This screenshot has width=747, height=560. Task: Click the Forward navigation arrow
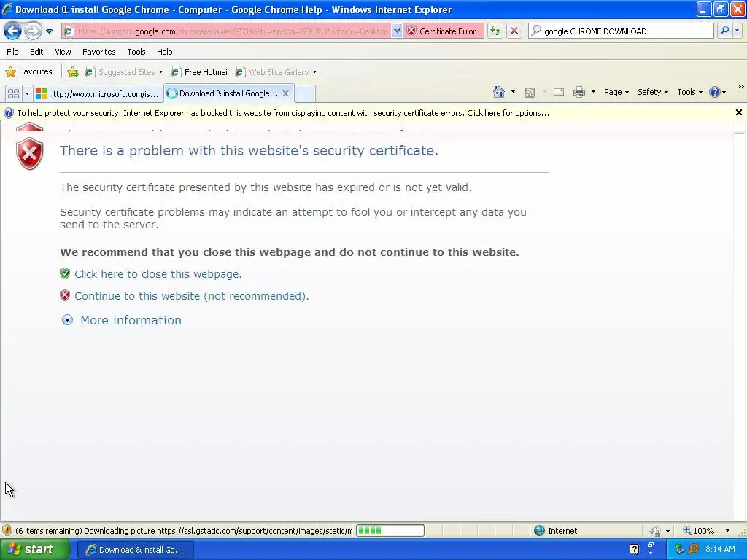[x=32, y=31]
